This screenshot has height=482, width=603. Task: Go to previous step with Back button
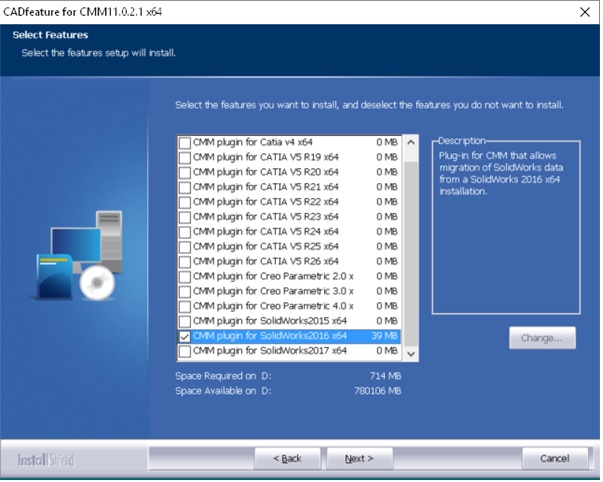pyautogui.click(x=287, y=459)
